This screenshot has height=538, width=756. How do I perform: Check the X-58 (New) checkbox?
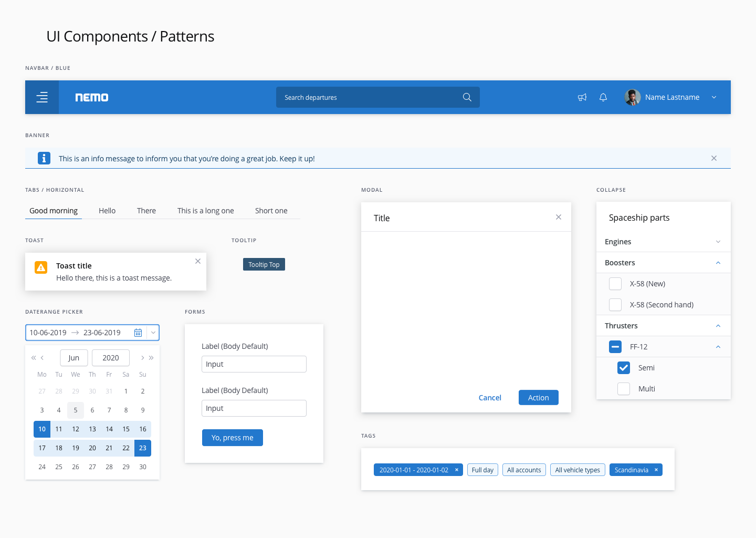(x=615, y=284)
